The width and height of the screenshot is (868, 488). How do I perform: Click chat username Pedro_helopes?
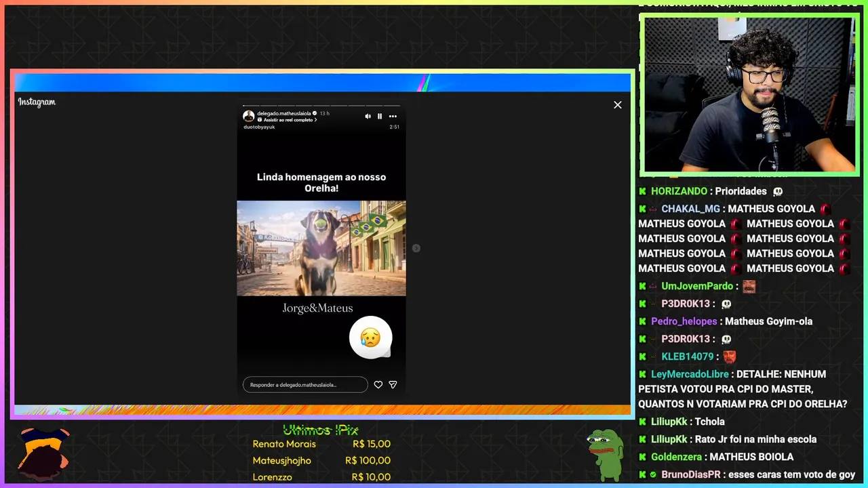tap(684, 321)
